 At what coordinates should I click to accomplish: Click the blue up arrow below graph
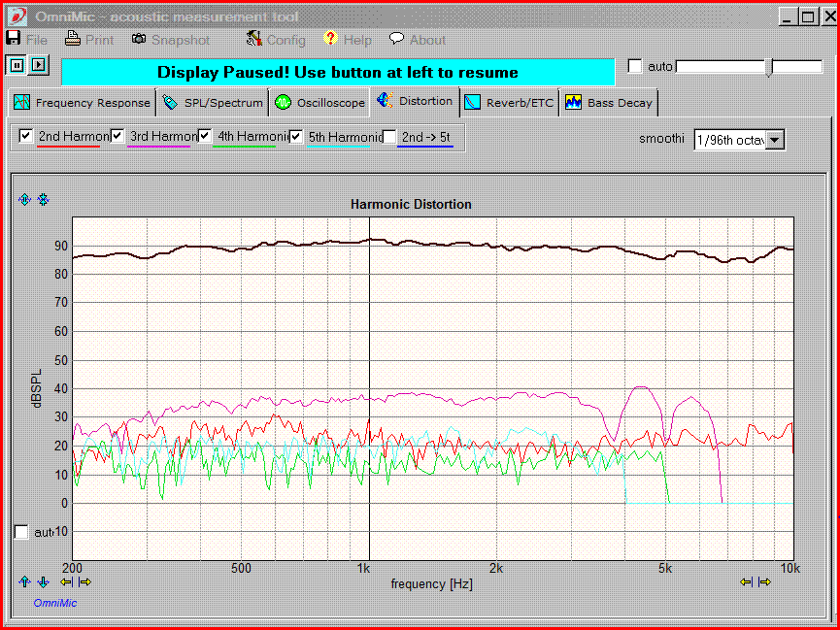(24, 581)
